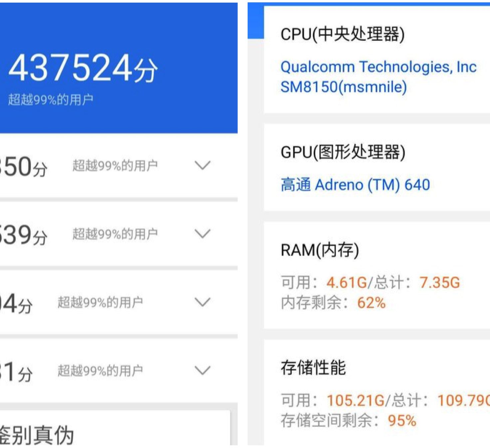Tap the 437524分 total score
Viewport: 490px width, 448px height.
83,69
